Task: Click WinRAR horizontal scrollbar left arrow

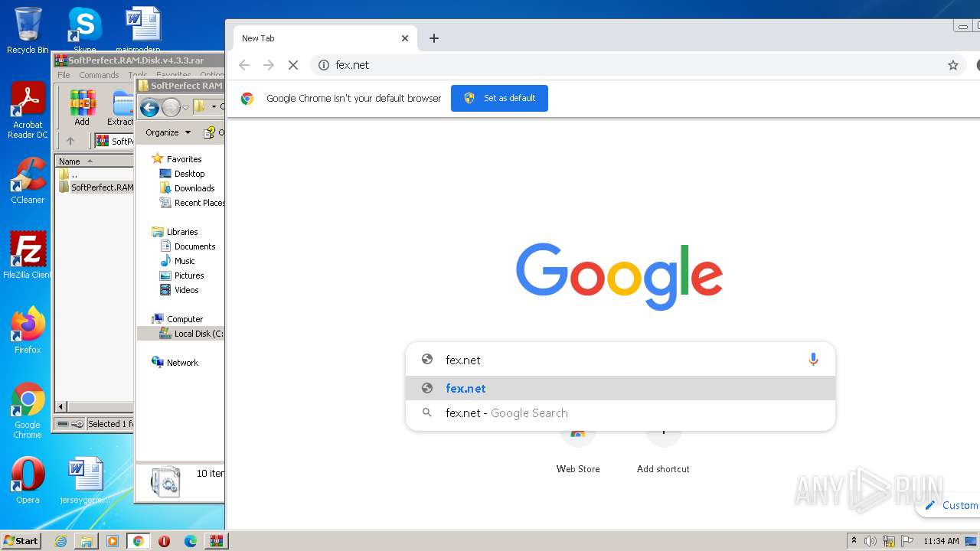Action: tap(61, 406)
